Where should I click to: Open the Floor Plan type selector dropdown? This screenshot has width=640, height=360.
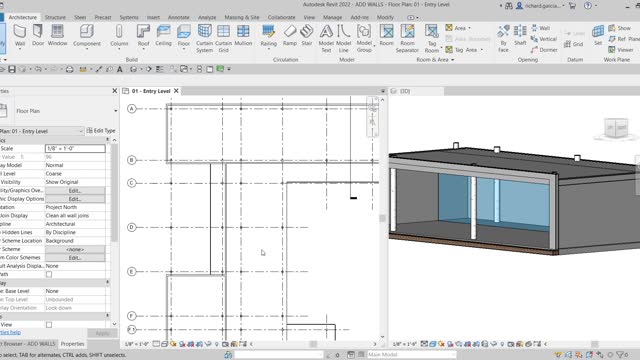116,111
